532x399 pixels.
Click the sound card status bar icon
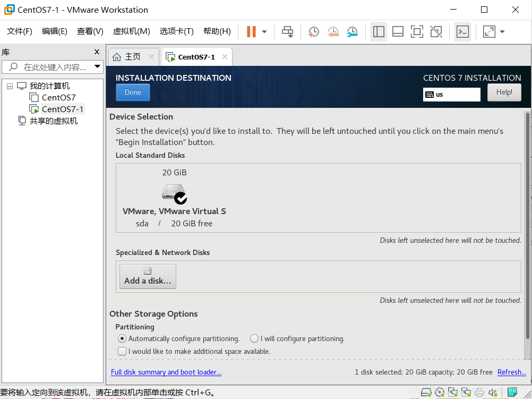tap(492, 393)
